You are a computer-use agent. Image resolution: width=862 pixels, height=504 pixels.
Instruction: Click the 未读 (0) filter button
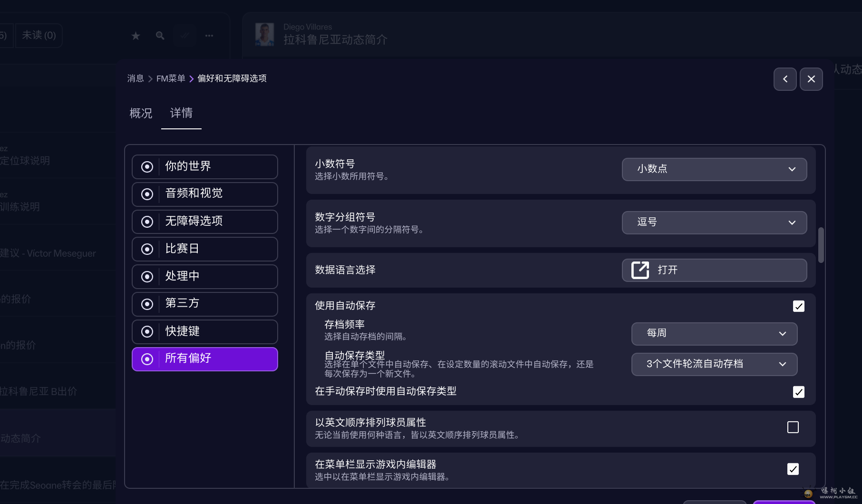pos(39,36)
